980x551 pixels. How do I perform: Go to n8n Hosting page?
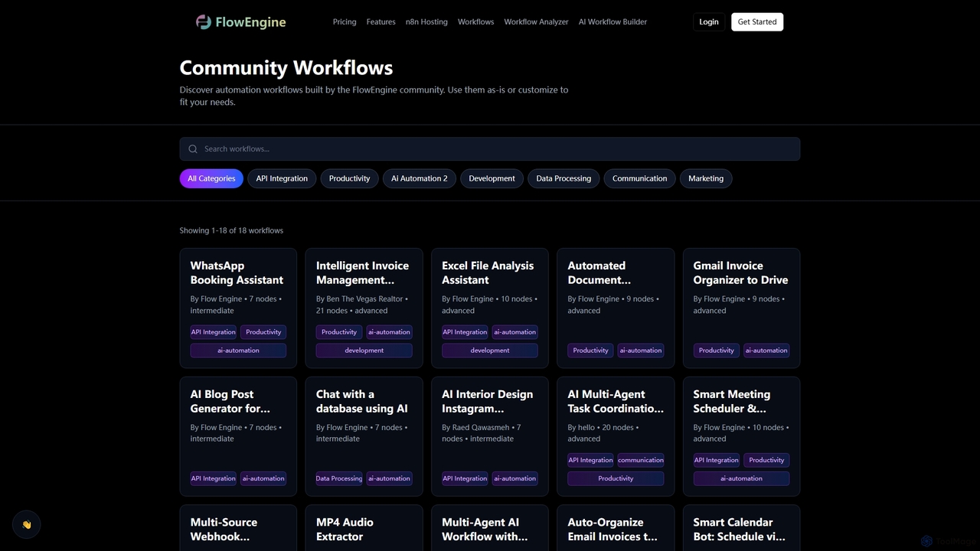tap(426, 21)
